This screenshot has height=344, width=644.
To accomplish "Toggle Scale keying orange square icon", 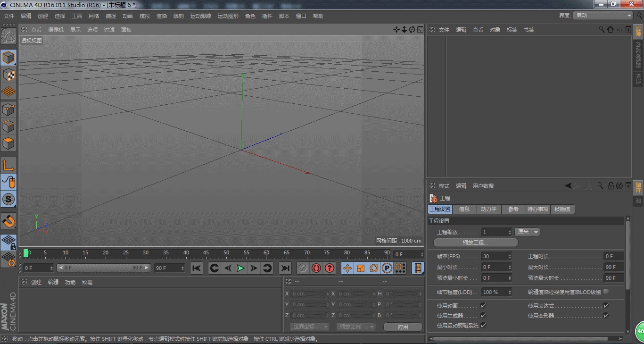I will coord(361,268).
